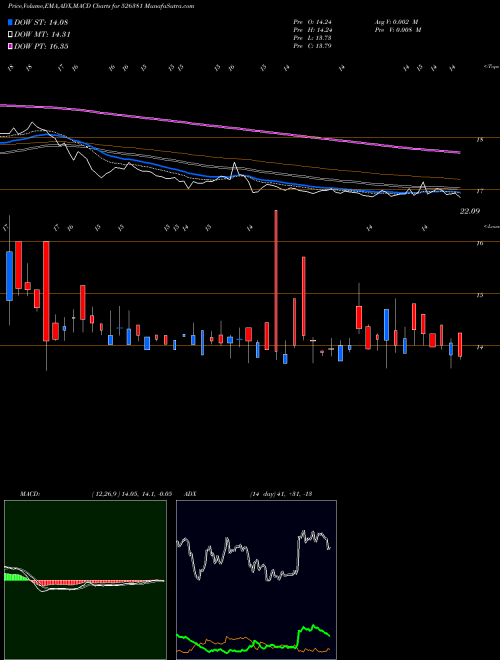500x660 pixels.
Task: Click the first blue candlestick on the left
Action: tap(9, 276)
